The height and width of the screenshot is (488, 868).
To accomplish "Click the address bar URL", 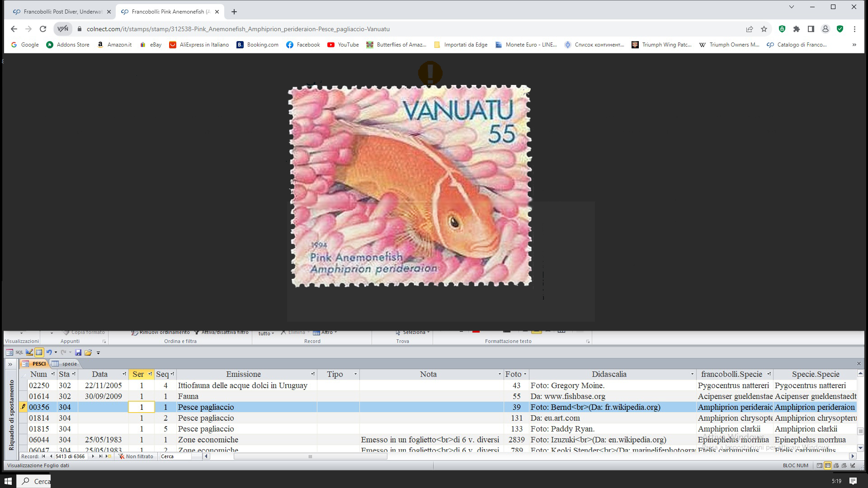I will 238,29.
